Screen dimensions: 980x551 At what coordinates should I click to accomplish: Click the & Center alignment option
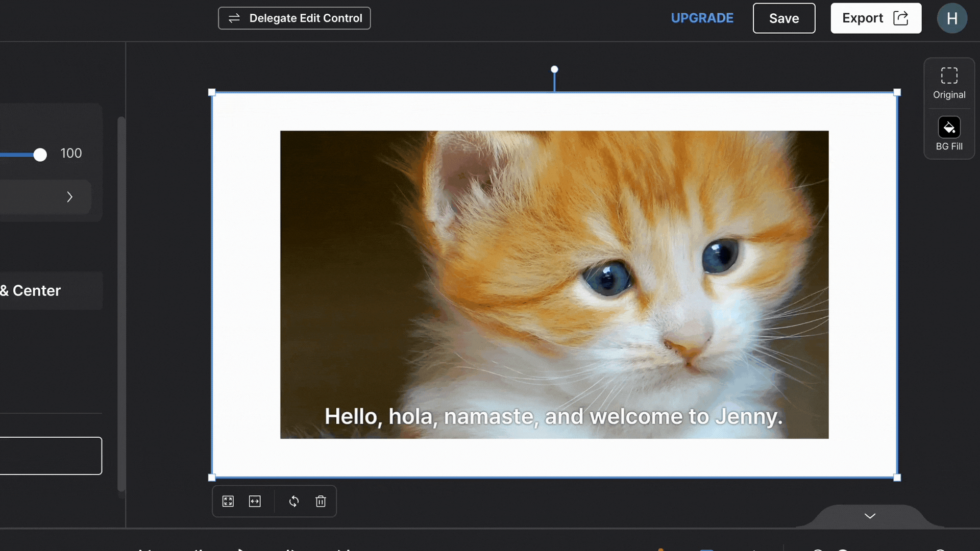point(31,290)
